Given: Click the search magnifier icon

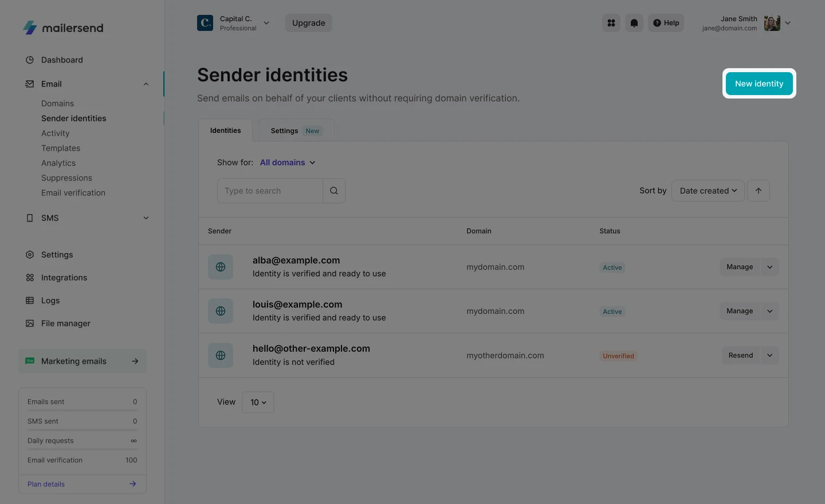Looking at the screenshot, I should click(x=334, y=191).
